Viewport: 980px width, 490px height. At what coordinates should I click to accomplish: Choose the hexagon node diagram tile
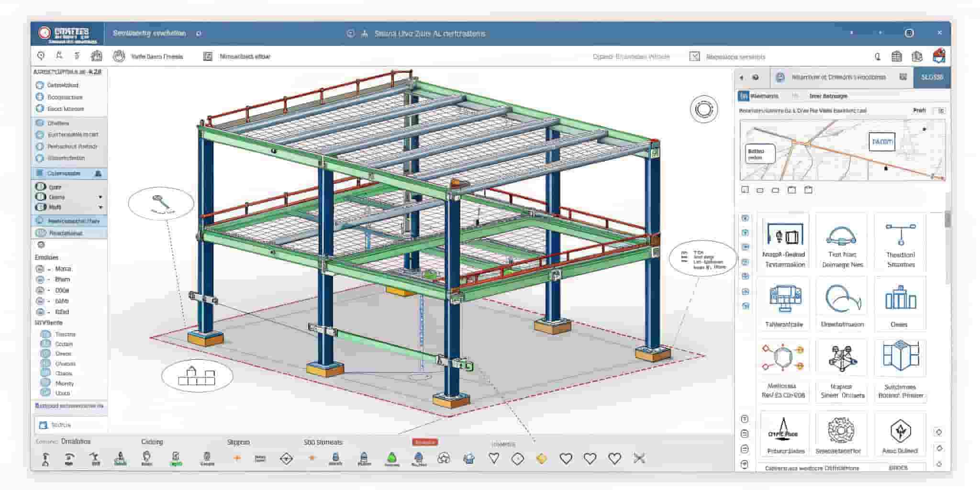pyautogui.click(x=783, y=357)
